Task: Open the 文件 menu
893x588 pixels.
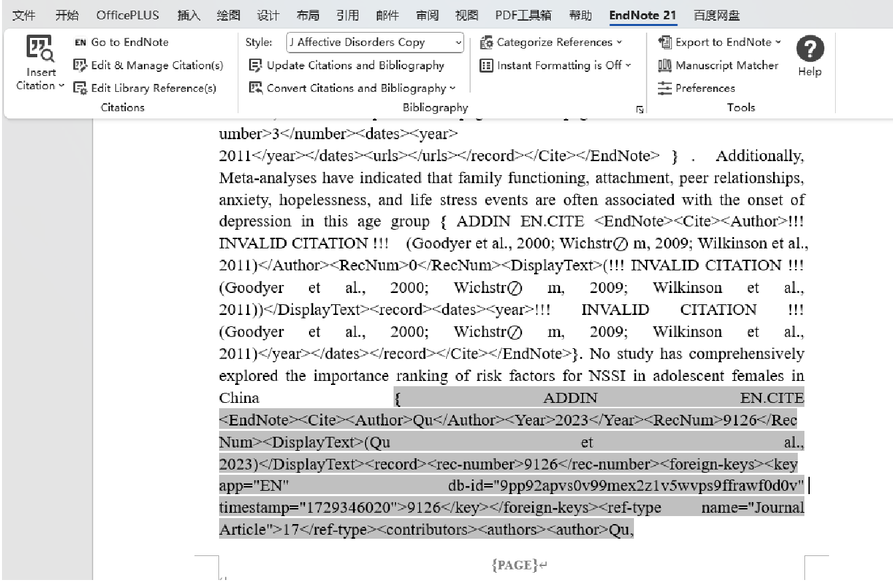Action: pyautogui.click(x=24, y=15)
